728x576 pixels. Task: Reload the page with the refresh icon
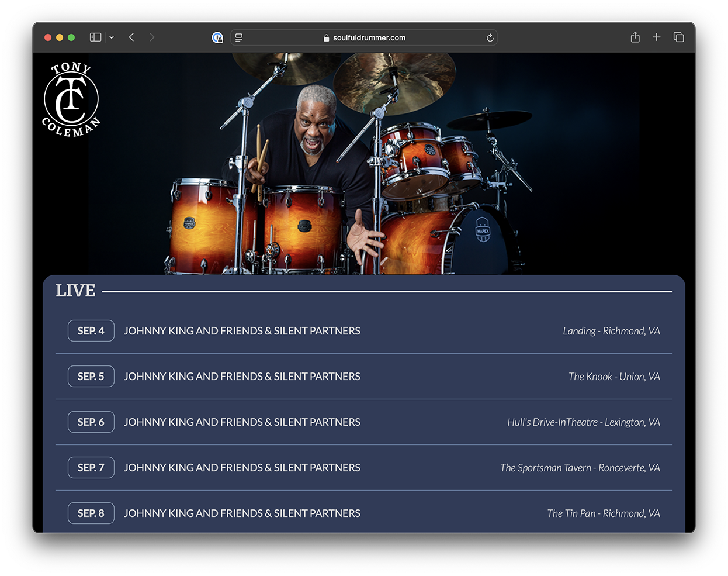[x=490, y=37]
